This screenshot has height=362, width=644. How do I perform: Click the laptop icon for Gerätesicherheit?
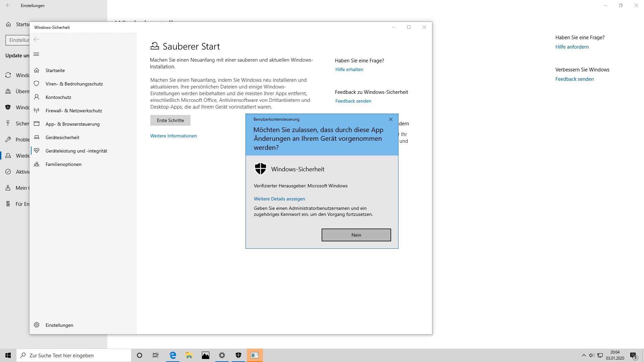[x=37, y=137]
